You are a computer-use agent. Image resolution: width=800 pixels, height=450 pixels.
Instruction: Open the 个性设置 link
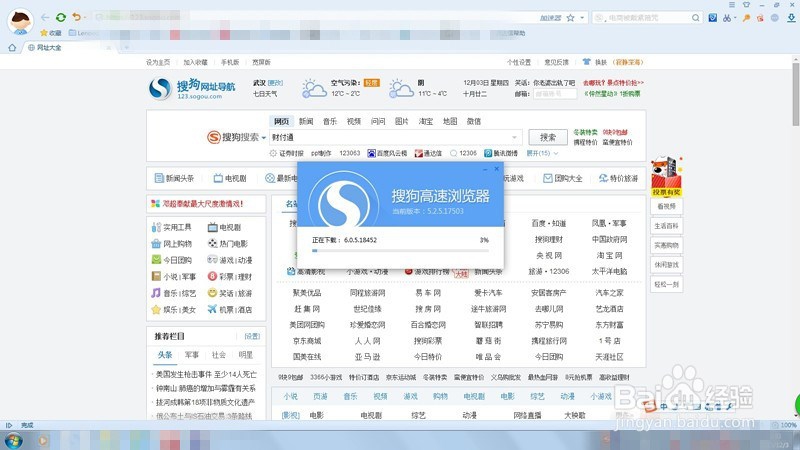click(x=518, y=62)
